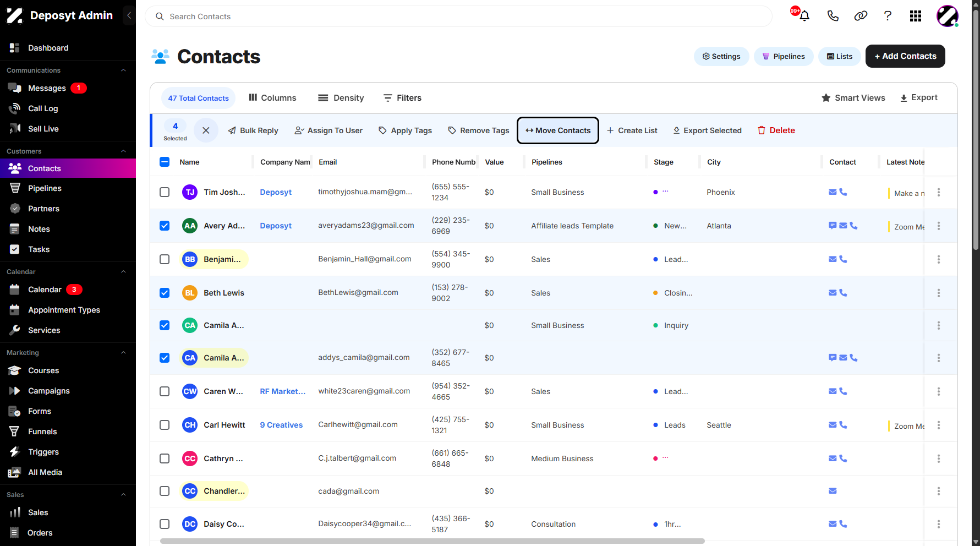Click the Add Contacts button

[905, 56]
